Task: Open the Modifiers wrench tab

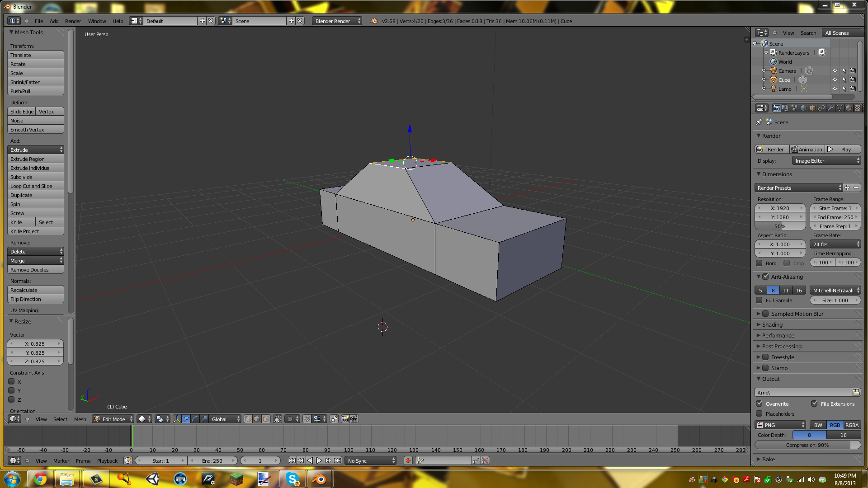Action: [830, 108]
